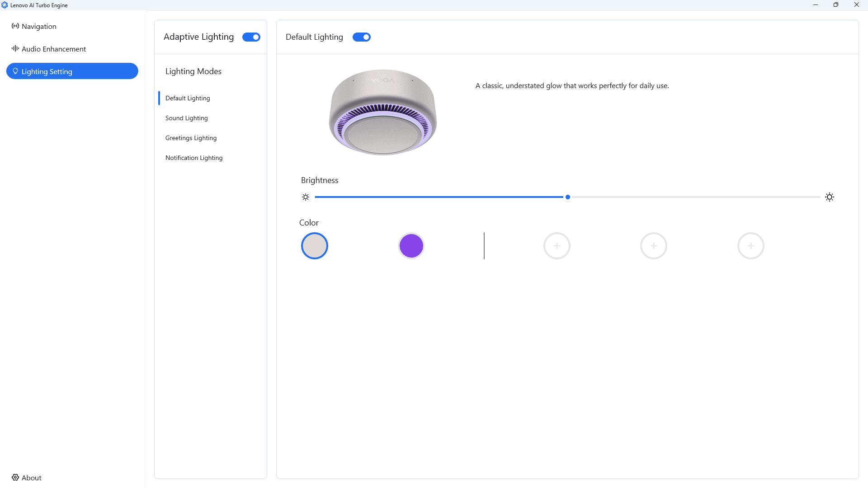The height and width of the screenshot is (488, 868).
Task: Click the Navigation signal icon in sidebar
Action: click(x=15, y=26)
